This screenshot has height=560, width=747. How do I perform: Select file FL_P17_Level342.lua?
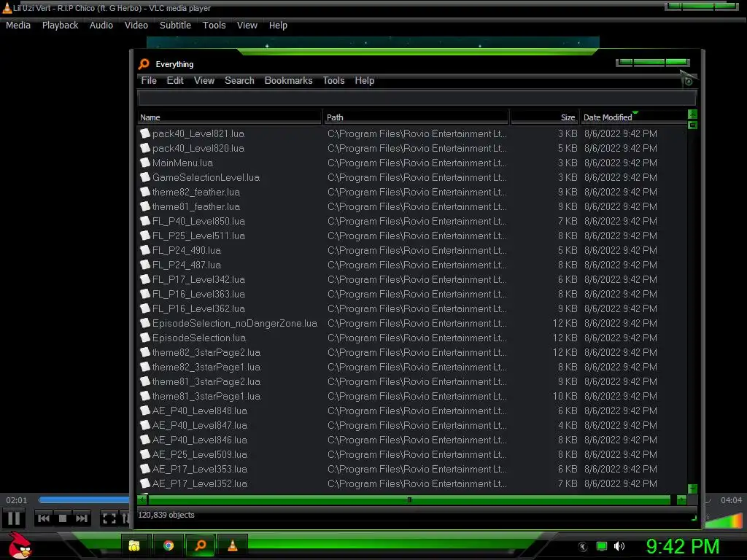[198, 279]
